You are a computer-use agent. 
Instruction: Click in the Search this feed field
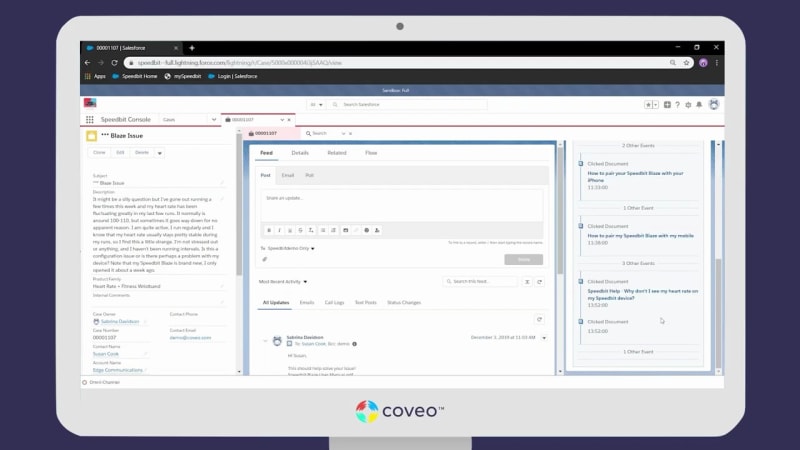click(482, 282)
